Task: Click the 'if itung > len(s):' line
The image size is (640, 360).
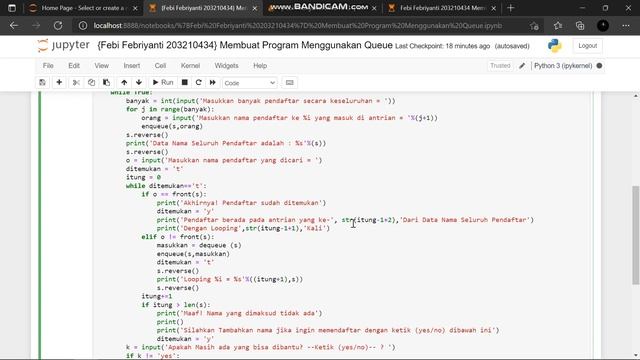Action: [x=176, y=304]
